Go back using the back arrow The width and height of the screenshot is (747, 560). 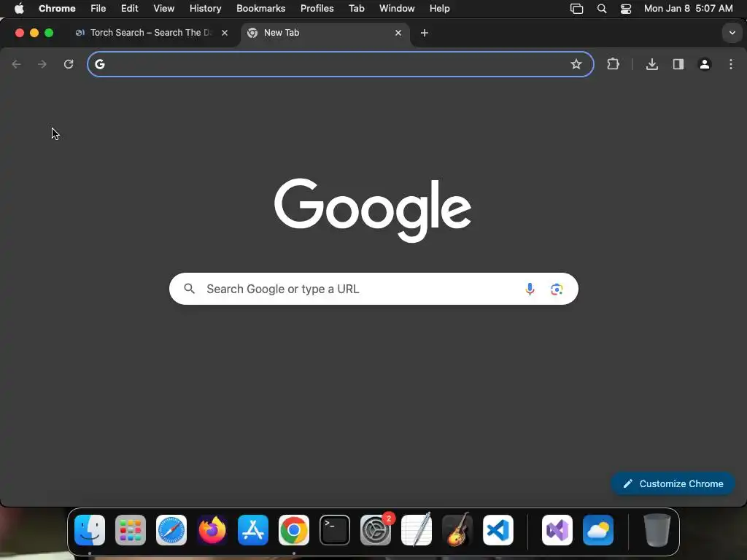pyautogui.click(x=16, y=64)
